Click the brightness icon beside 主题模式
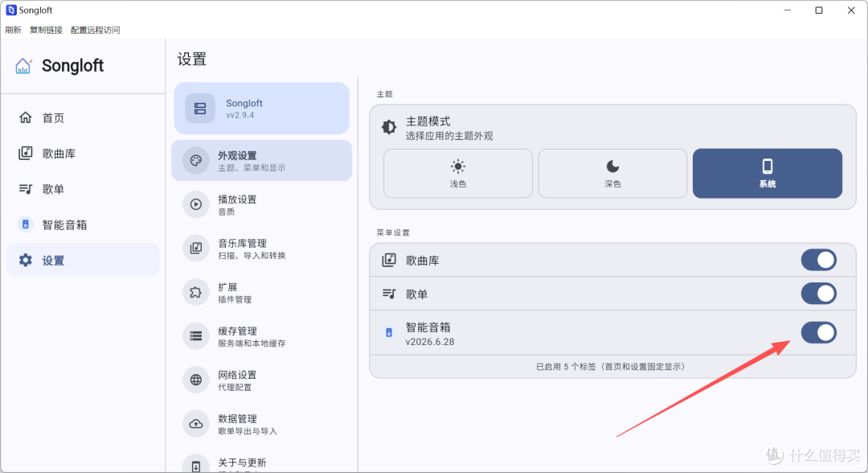 coord(389,127)
